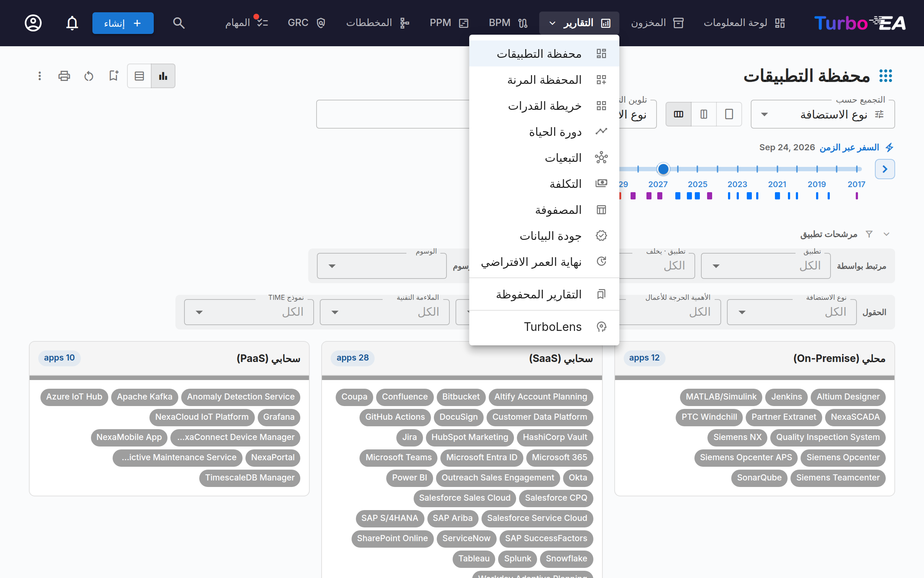Click the reset/refresh report icon

88,76
